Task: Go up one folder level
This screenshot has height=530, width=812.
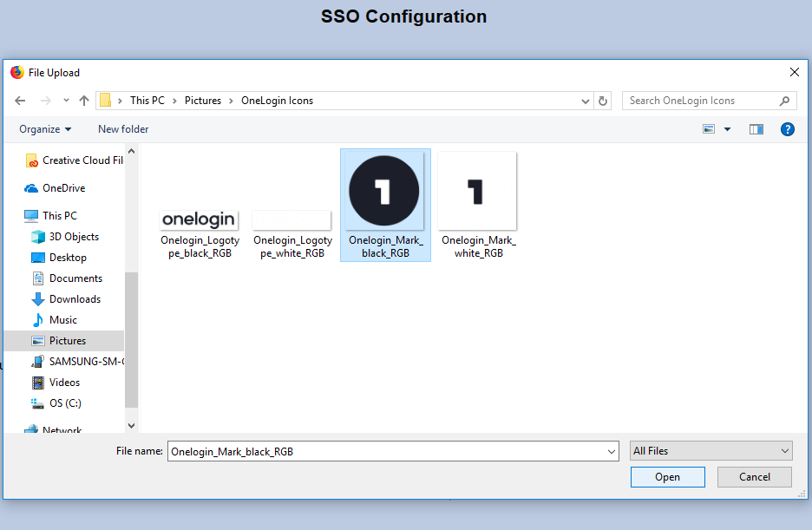Action: [x=83, y=101]
